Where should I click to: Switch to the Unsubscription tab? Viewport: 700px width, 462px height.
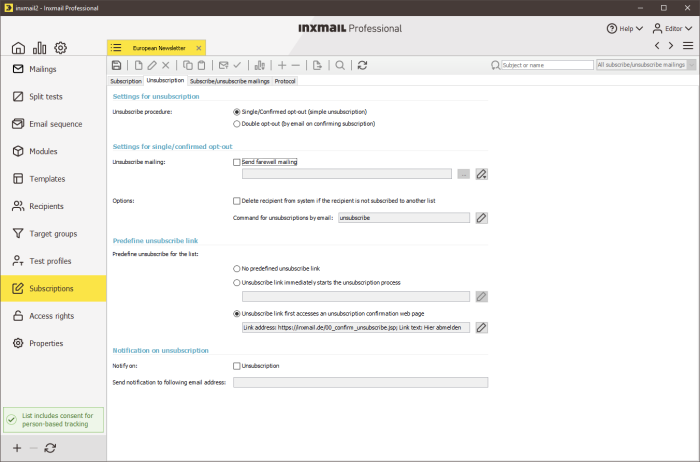165,81
